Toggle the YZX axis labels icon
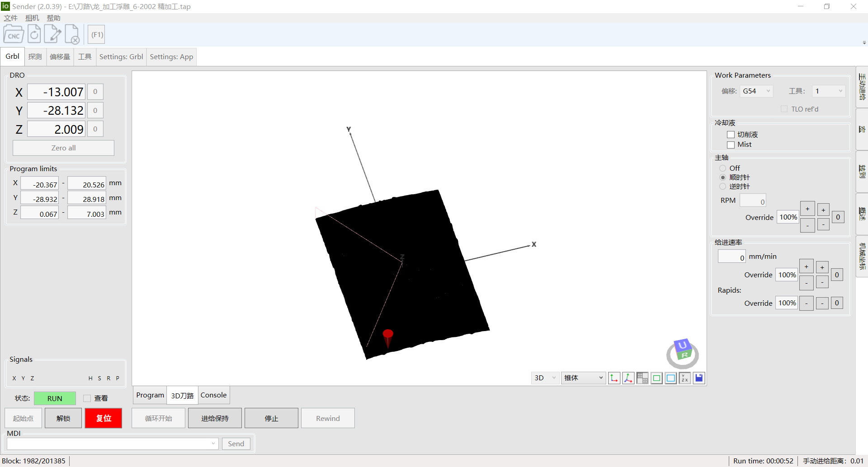Viewport: 868px width, 467px height. pyautogui.click(x=685, y=378)
